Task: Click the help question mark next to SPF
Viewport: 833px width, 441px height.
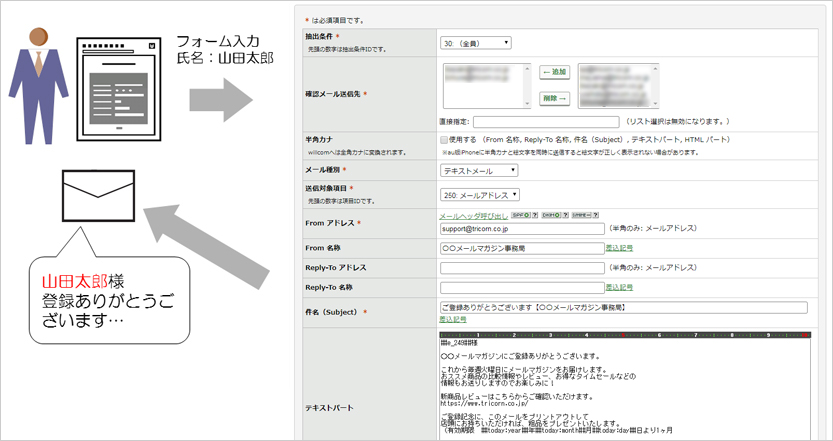Action: click(x=536, y=215)
